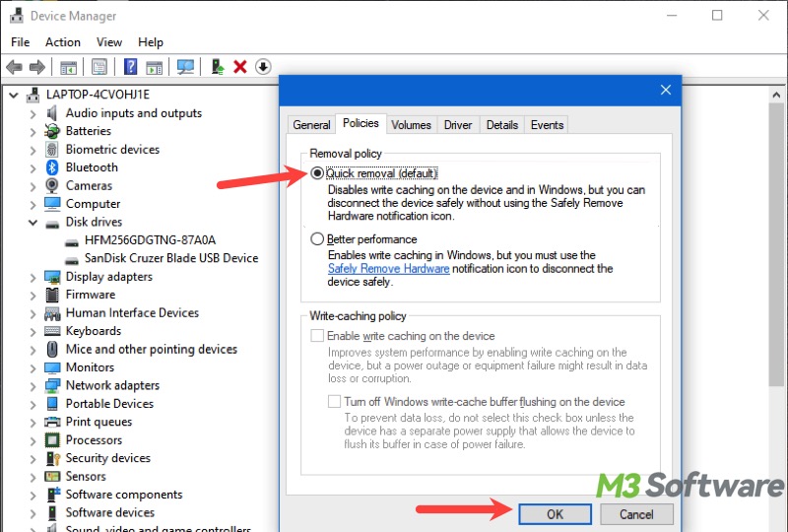The width and height of the screenshot is (788, 532).
Task: Select the Quick removal (default) radio button
Action: [x=317, y=173]
